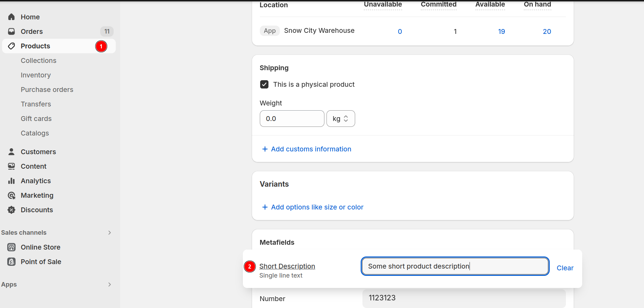Open Gift cards submenu item
This screenshot has width=644, height=308.
(36, 119)
